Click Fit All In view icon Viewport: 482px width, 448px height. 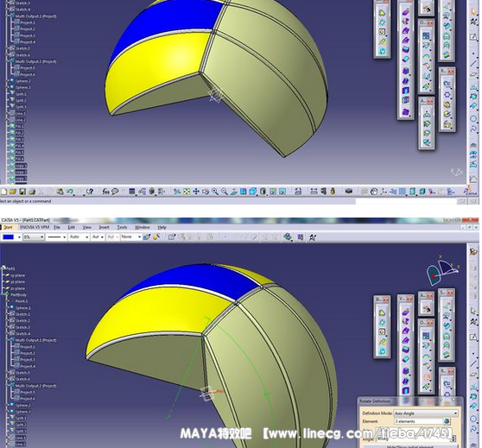[x=187, y=192]
